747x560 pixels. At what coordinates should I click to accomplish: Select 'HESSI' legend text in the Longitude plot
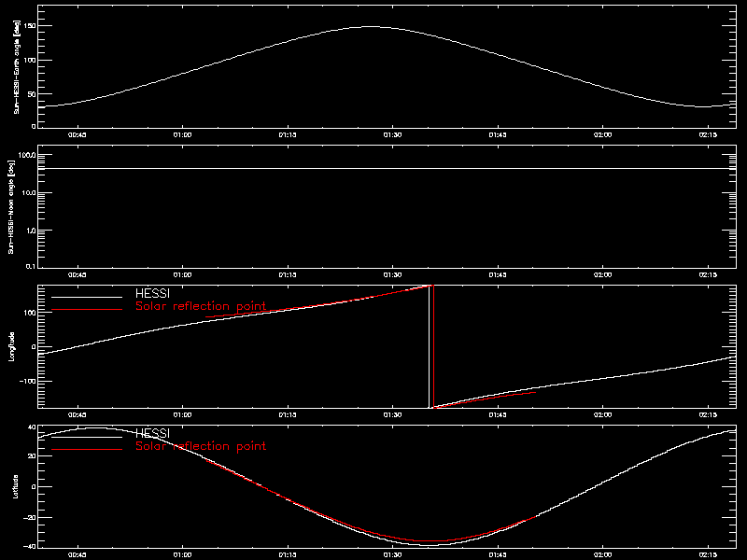pyautogui.click(x=152, y=293)
